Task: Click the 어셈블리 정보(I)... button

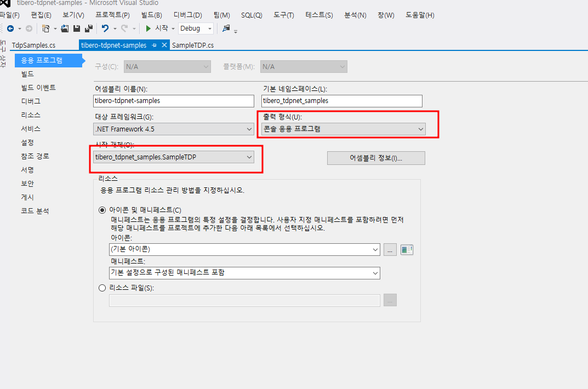Action: point(376,158)
